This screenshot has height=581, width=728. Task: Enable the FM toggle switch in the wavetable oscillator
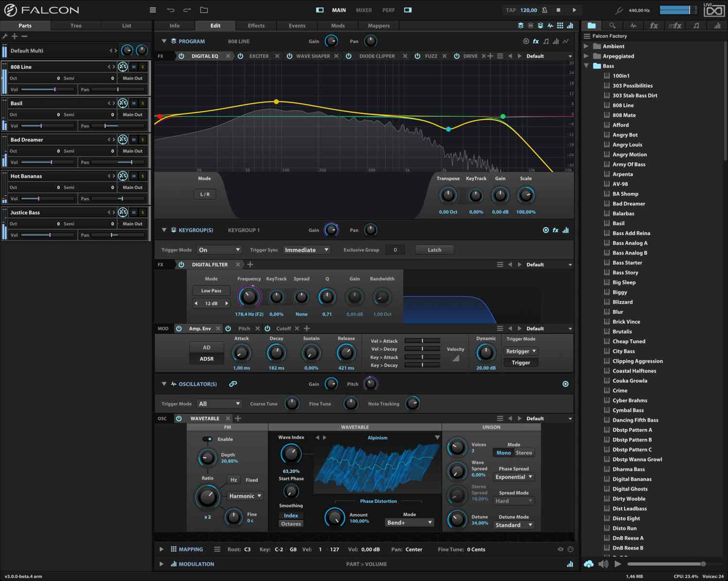coord(207,439)
